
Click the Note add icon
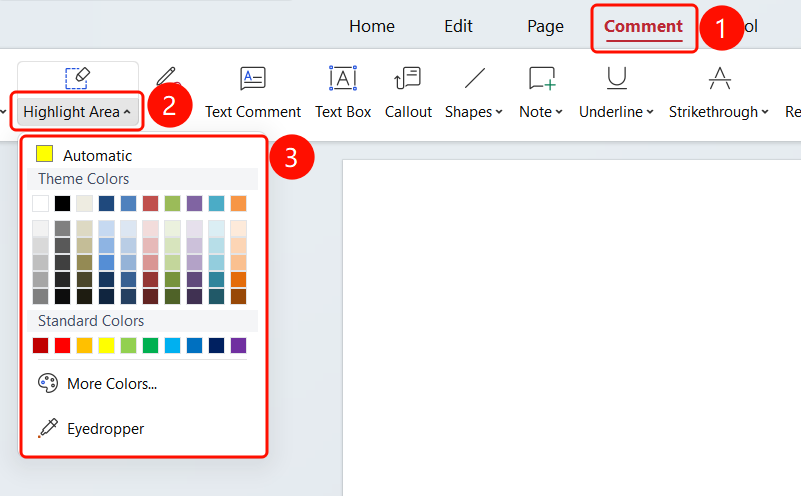(541, 78)
